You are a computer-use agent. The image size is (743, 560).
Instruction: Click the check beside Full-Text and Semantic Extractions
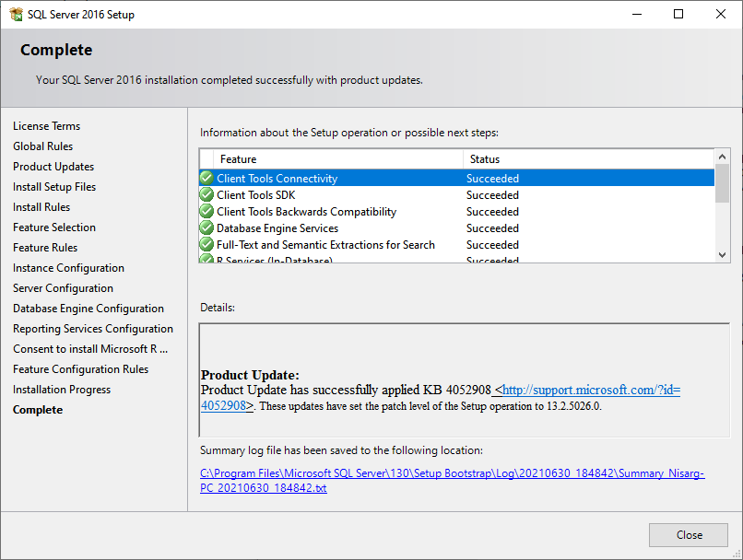point(206,244)
